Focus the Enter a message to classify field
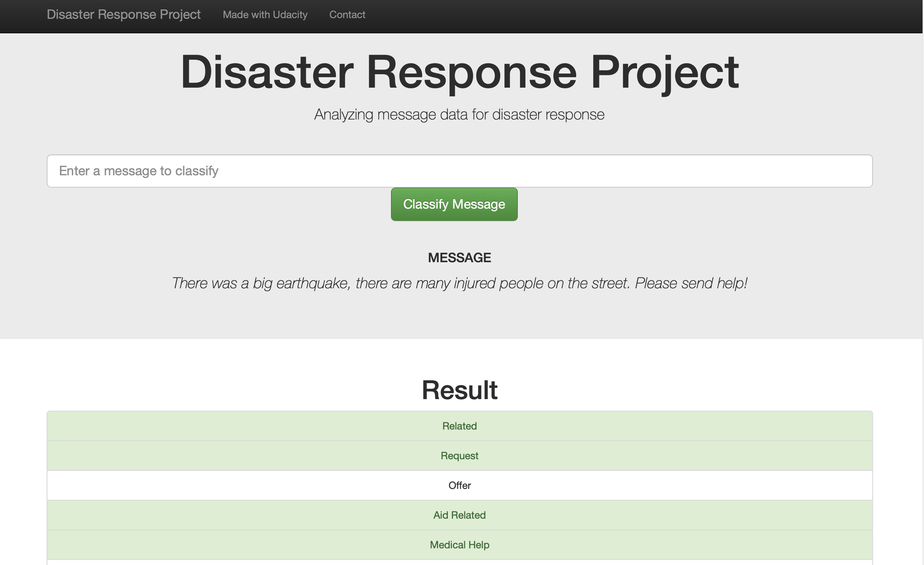The image size is (924, 565). (x=459, y=171)
